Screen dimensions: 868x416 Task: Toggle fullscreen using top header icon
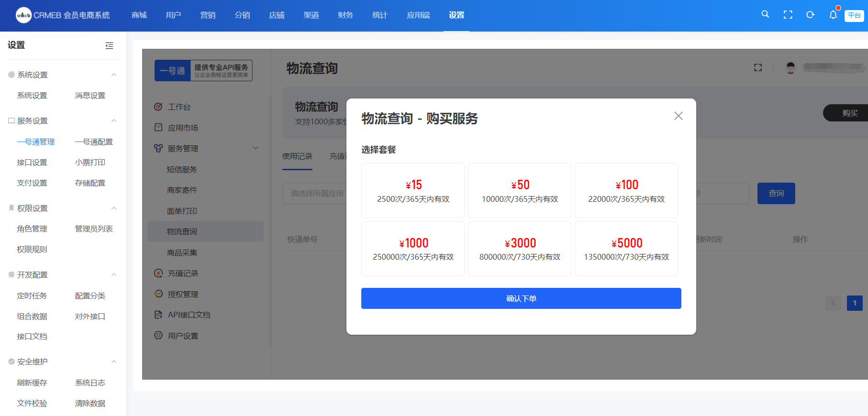pos(788,15)
